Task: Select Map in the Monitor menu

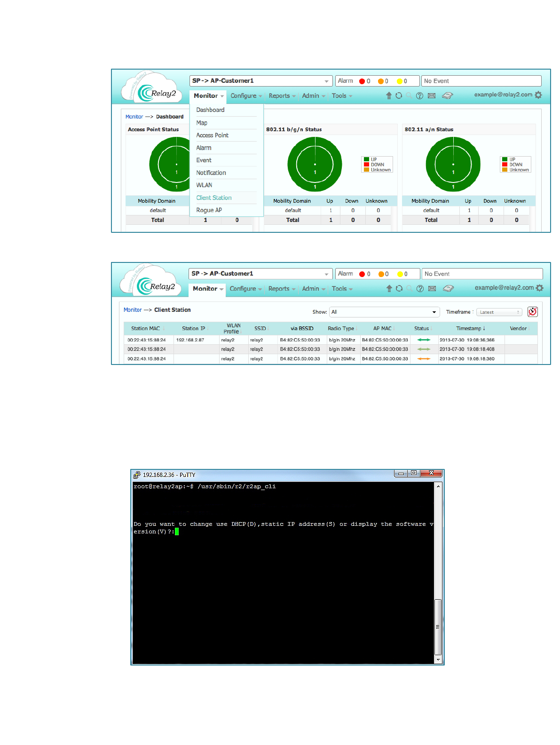Action: point(202,123)
